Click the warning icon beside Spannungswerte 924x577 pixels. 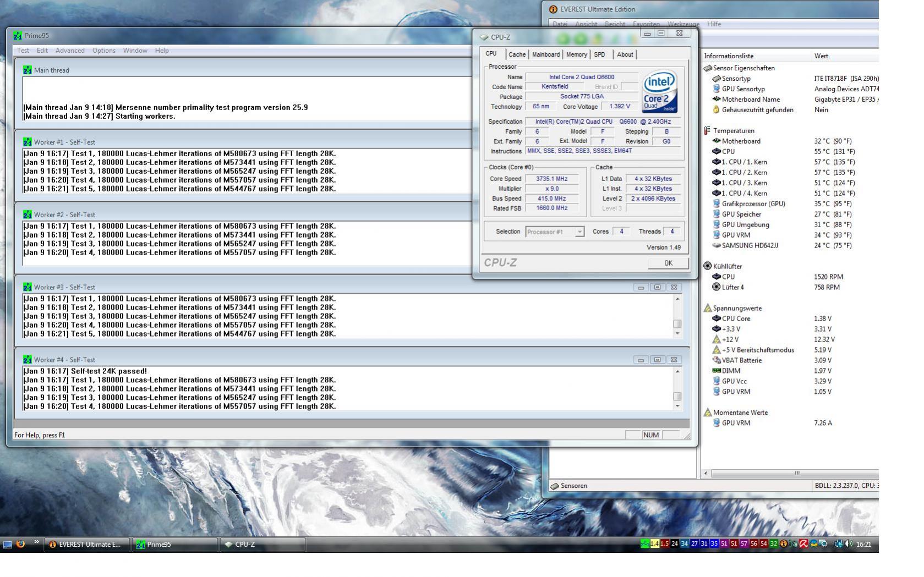click(708, 308)
